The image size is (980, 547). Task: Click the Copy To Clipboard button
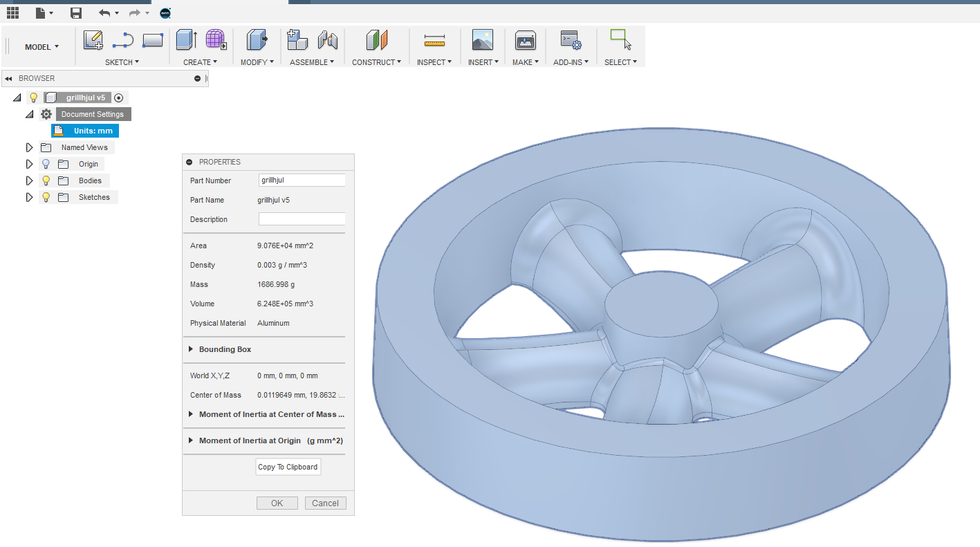(x=288, y=467)
